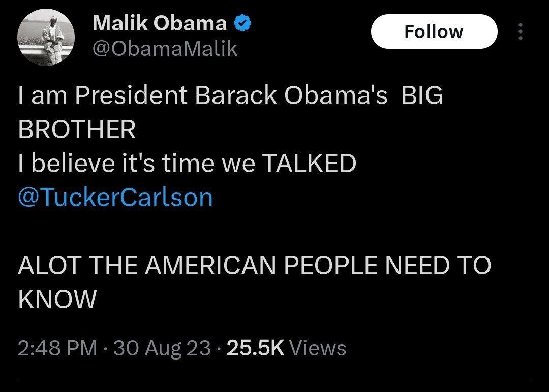Open the 25.5K view count
Image resolution: width=549 pixels, height=392 pixels.
(256, 348)
